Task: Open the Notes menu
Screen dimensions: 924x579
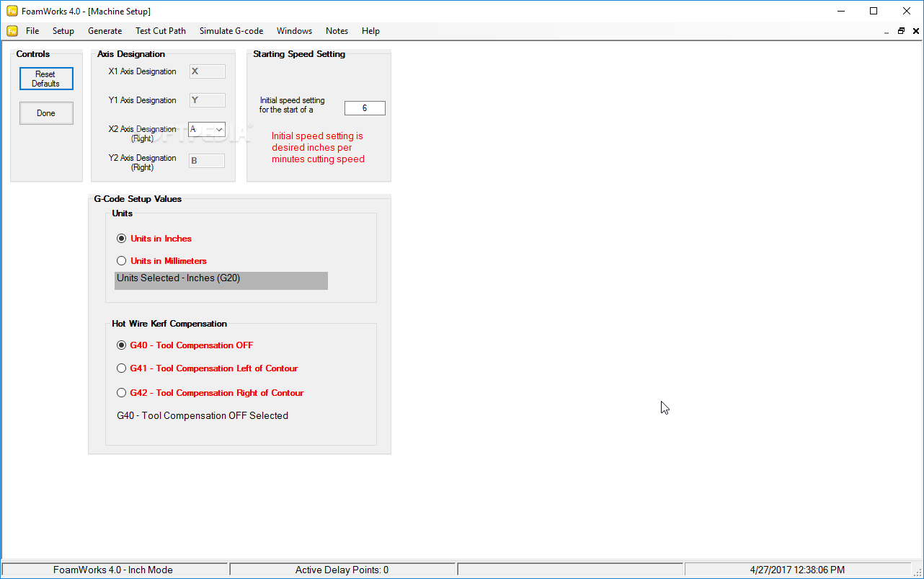Action: (x=337, y=31)
